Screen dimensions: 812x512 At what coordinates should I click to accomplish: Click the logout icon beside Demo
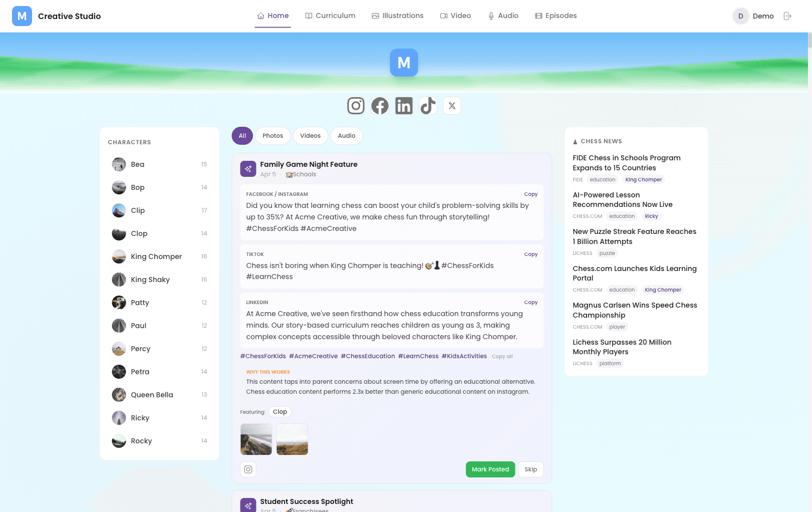pos(787,16)
